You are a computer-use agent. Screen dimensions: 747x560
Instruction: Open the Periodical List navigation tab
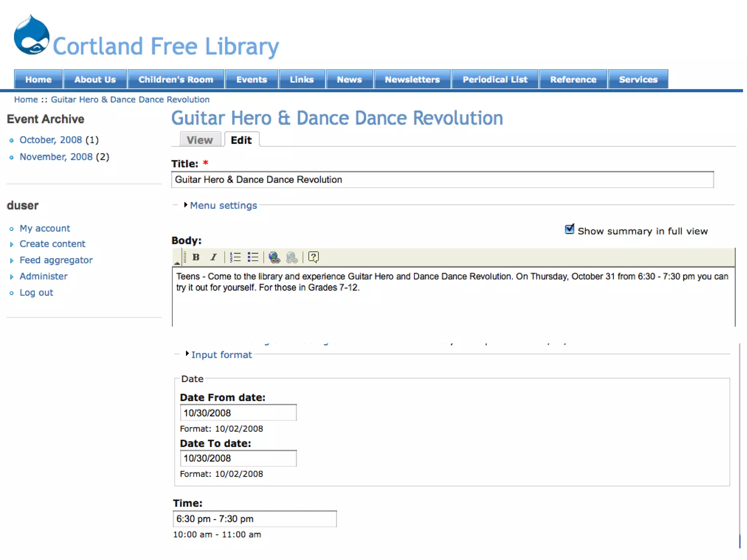495,79
